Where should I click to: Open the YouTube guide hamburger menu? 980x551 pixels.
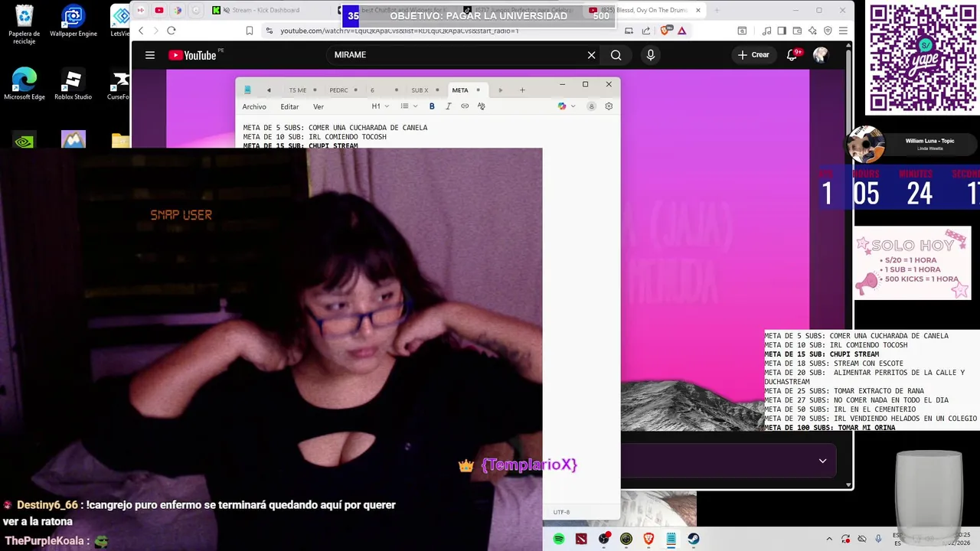pos(150,55)
